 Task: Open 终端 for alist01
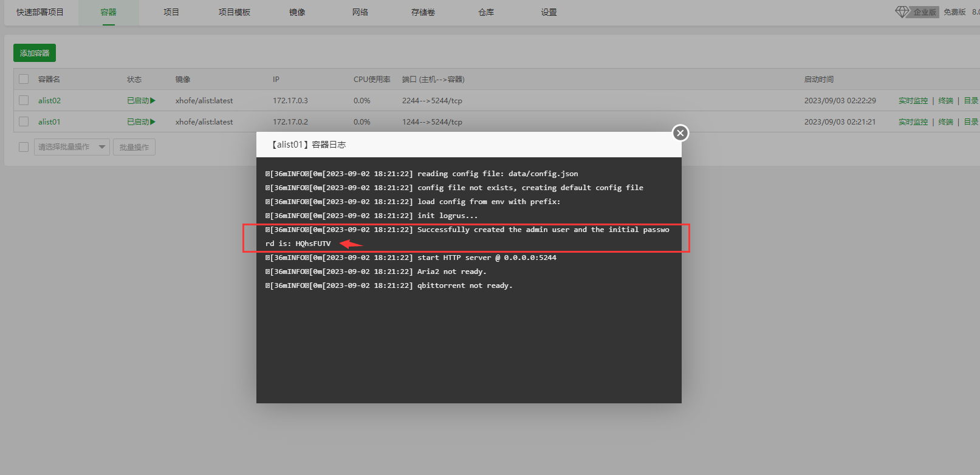coord(945,122)
